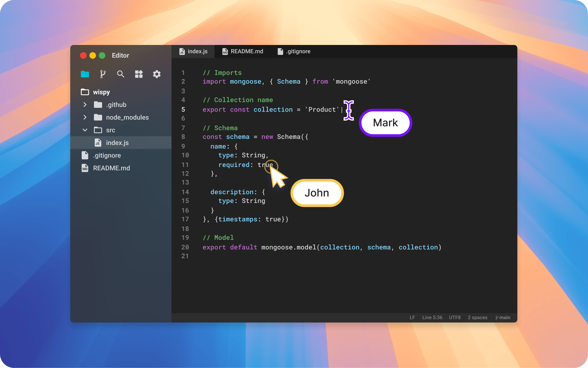This screenshot has height=368, width=588.
Task: Click 'mongoose.model' on line 20
Action: [289, 247]
